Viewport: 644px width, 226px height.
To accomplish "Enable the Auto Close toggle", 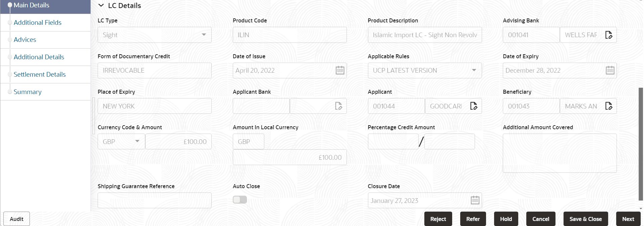I will [x=239, y=200].
